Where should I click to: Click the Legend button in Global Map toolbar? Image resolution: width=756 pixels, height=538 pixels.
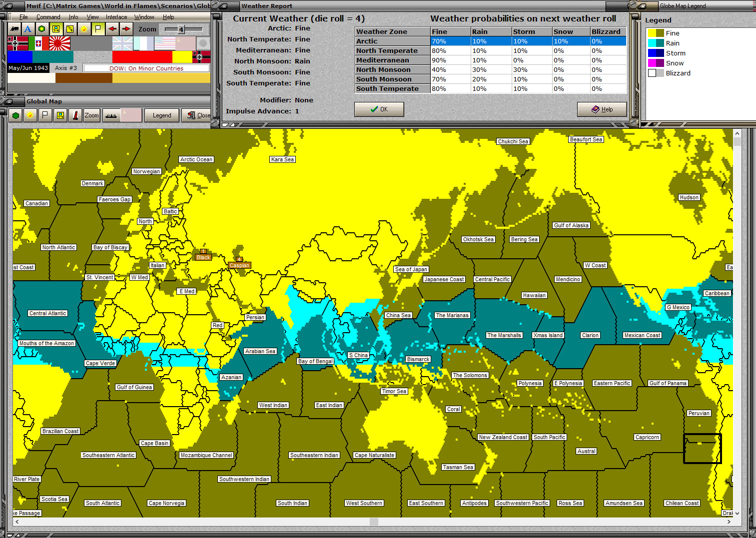pos(162,115)
